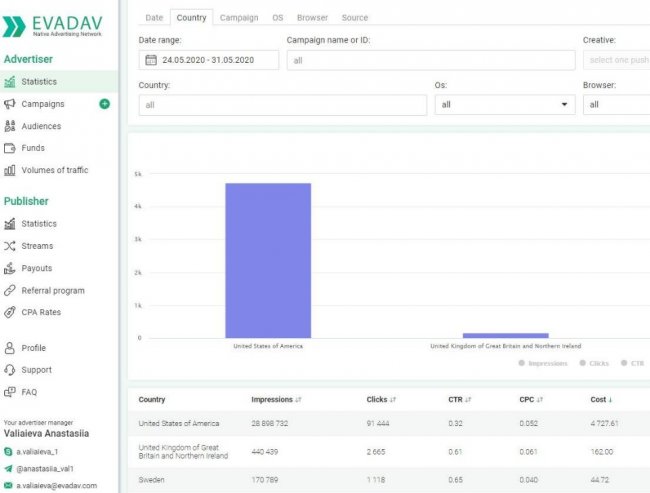Click the green plus icon beside Campaigns
The width and height of the screenshot is (650, 493).
click(x=104, y=104)
